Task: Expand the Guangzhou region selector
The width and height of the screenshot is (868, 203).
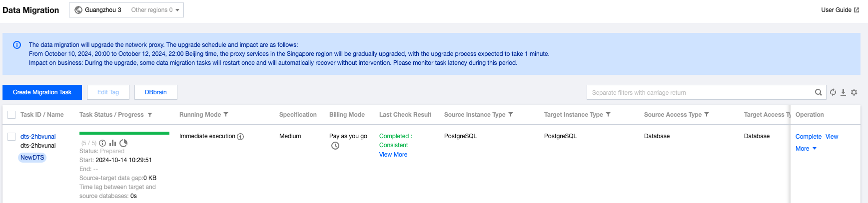Action: [126, 10]
